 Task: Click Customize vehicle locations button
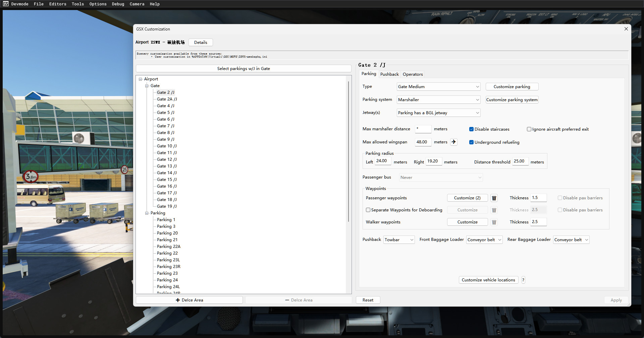tap(488, 280)
